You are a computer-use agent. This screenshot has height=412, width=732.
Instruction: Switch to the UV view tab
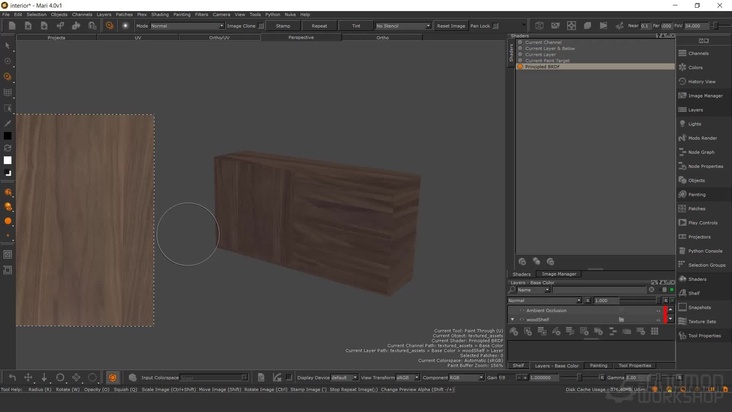point(138,38)
